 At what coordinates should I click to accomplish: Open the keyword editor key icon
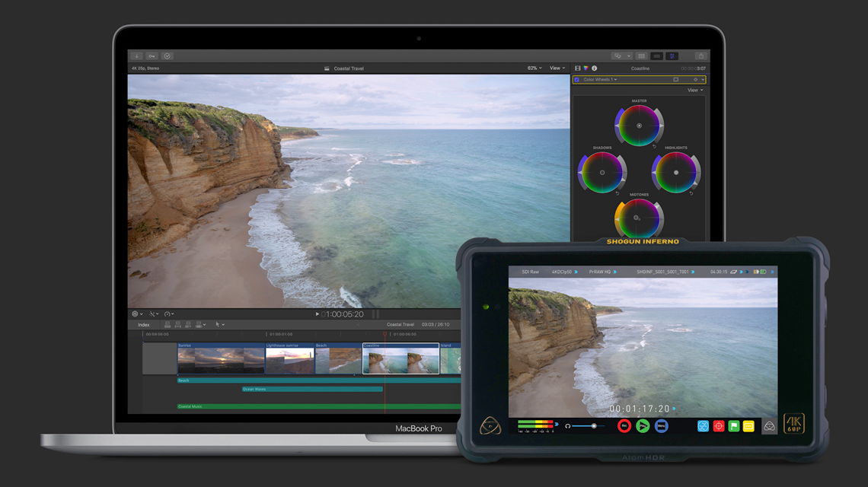point(152,56)
